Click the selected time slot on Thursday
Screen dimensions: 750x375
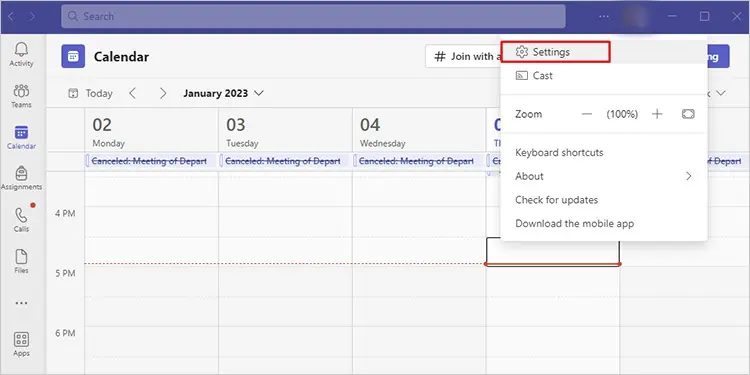pyautogui.click(x=552, y=252)
